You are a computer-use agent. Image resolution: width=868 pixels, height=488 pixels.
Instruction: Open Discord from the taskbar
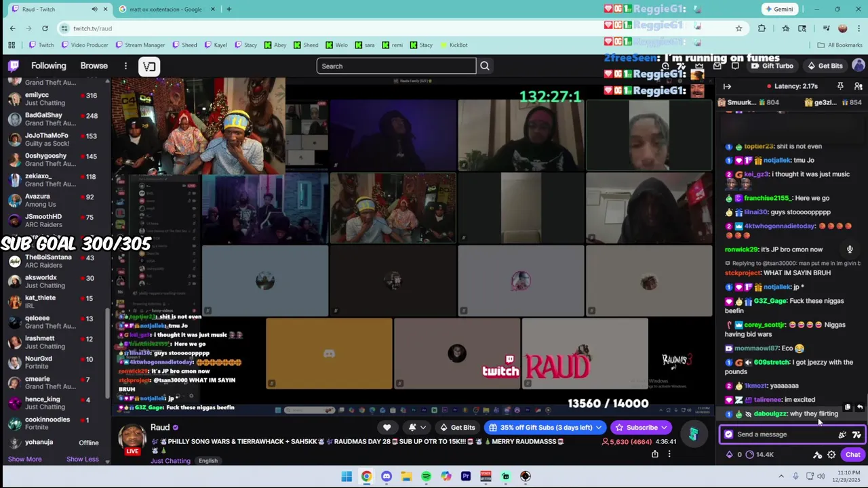(x=387, y=476)
